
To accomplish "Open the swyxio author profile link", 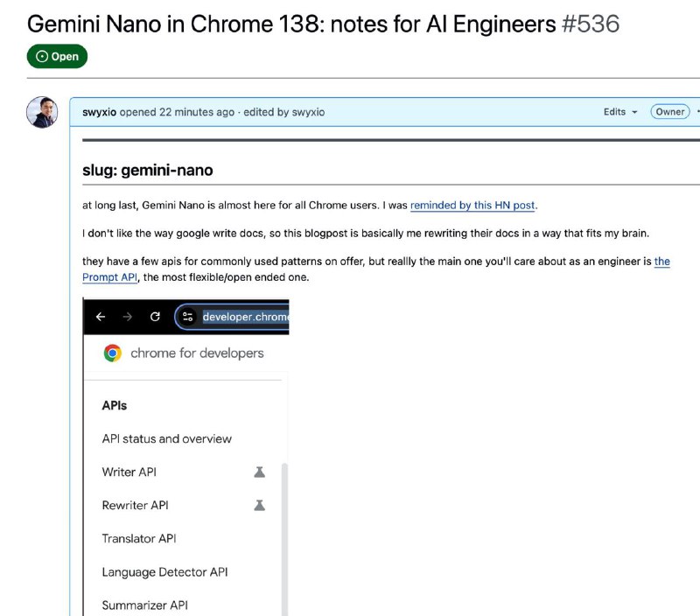I will tap(99, 112).
